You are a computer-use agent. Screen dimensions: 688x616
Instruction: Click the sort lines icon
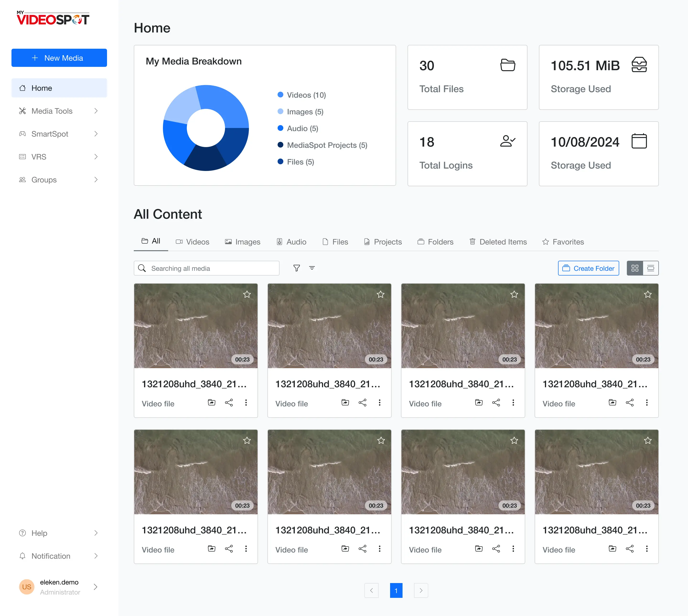tap(312, 268)
